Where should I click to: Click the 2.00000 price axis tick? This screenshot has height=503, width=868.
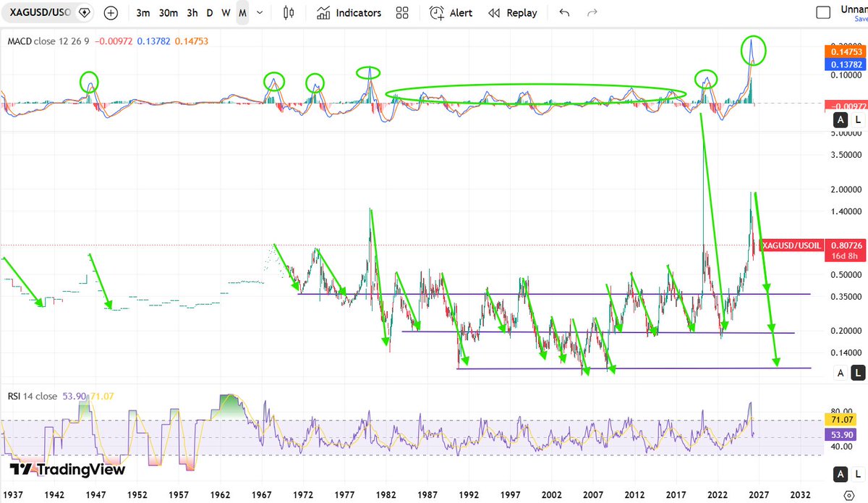coord(845,190)
